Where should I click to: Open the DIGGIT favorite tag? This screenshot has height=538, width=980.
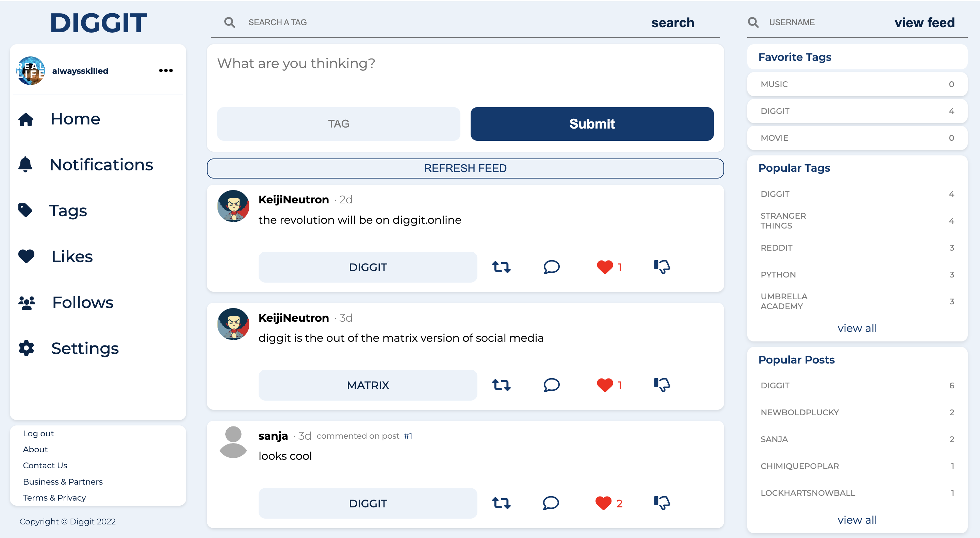click(857, 111)
